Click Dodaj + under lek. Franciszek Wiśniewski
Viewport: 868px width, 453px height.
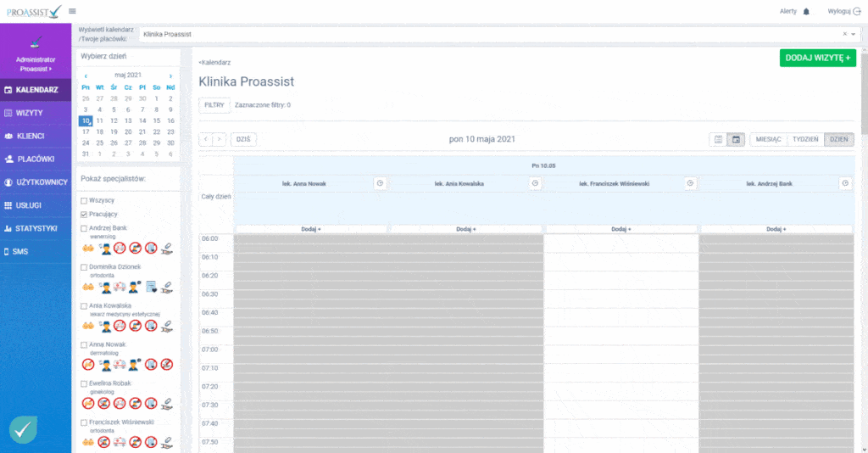(621, 229)
